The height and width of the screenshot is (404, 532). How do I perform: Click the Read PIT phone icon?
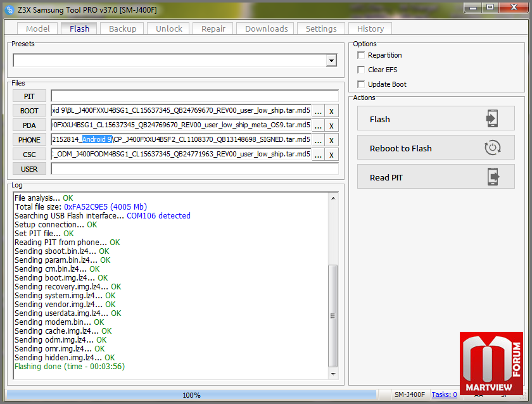[492, 177]
